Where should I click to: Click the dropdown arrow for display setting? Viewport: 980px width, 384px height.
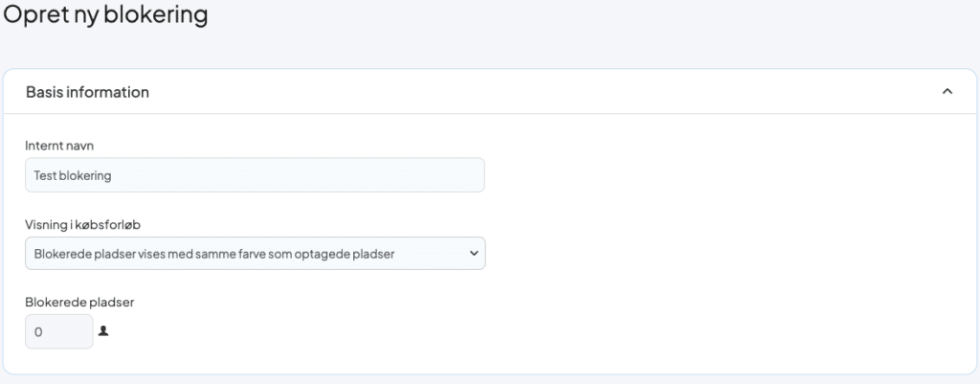[472, 254]
